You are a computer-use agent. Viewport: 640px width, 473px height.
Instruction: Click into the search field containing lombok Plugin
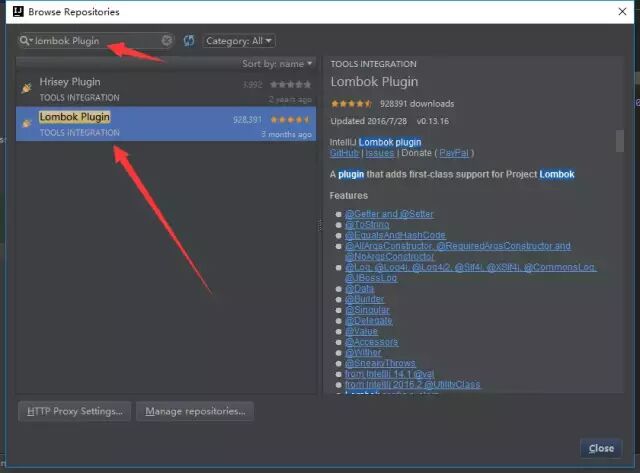(96, 40)
